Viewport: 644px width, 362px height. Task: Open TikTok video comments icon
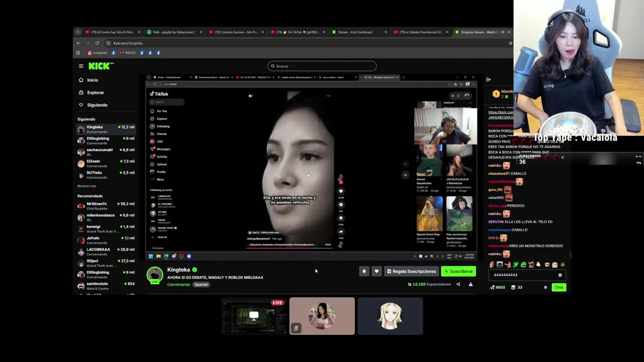click(341, 205)
